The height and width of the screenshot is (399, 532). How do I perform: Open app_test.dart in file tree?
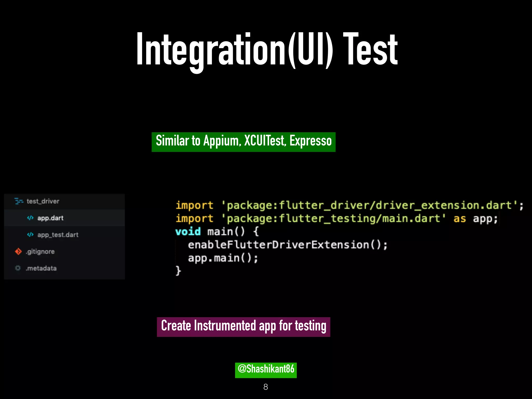(58, 235)
